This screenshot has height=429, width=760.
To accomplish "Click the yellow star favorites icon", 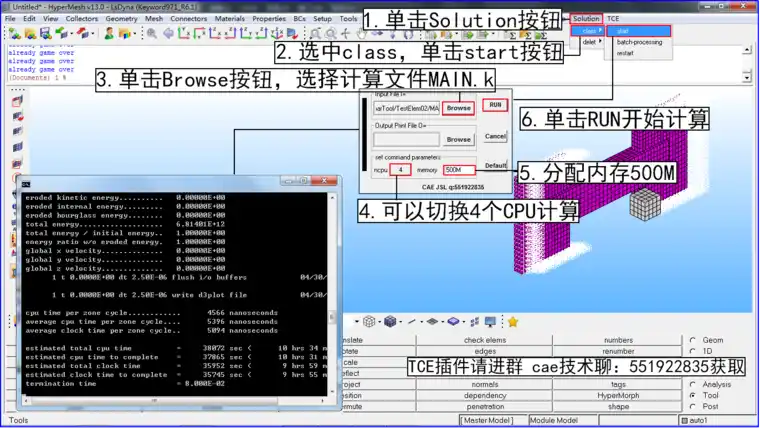I will click(x=513, y=321).
